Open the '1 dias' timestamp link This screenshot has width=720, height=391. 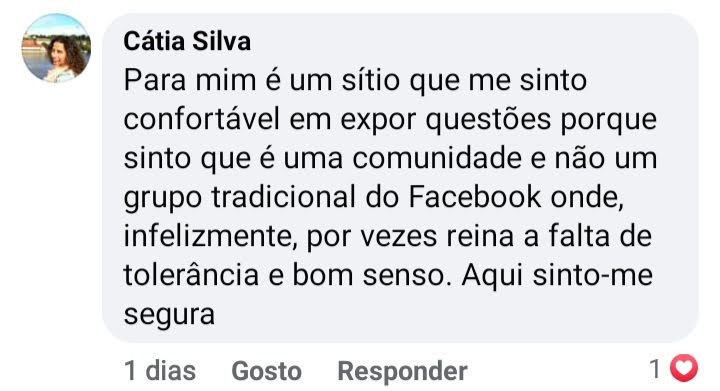point(160,370)
